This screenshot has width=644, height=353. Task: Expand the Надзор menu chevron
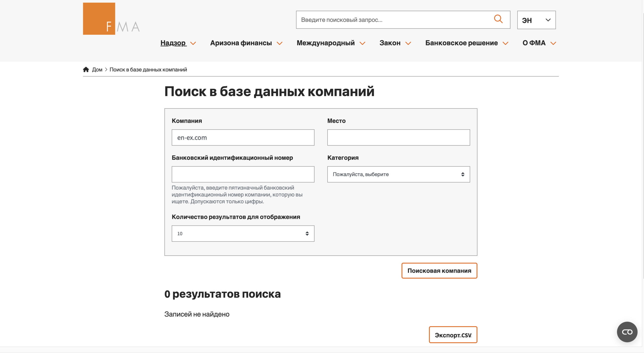[x=193, y=43]
